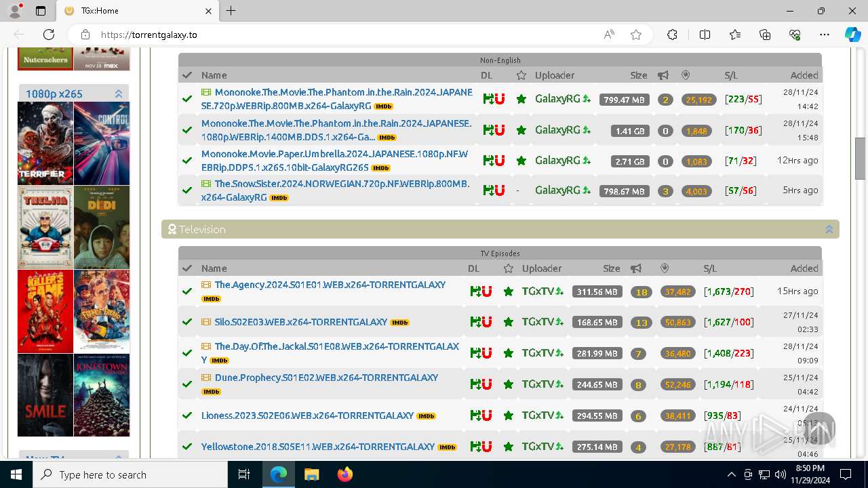Sort Non-English table by Name

[214, 75]
